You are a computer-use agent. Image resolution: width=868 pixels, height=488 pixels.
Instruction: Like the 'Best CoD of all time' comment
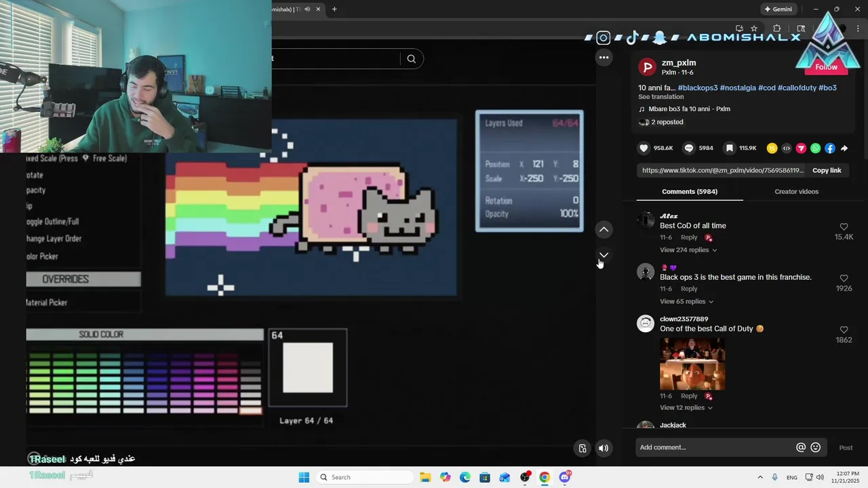point(844,227)
